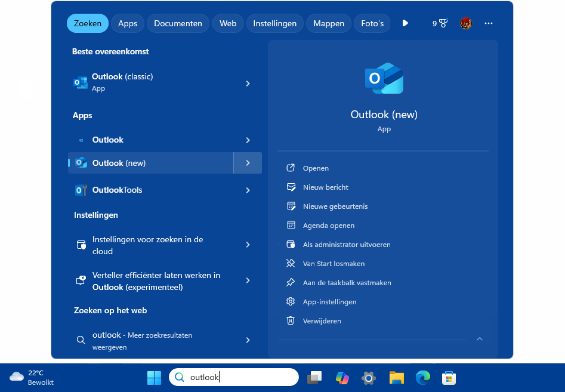The height and width of the screenshot is (392, 565).
Task: Click the pin to taskbar icon
Action: tap(291, 282)
